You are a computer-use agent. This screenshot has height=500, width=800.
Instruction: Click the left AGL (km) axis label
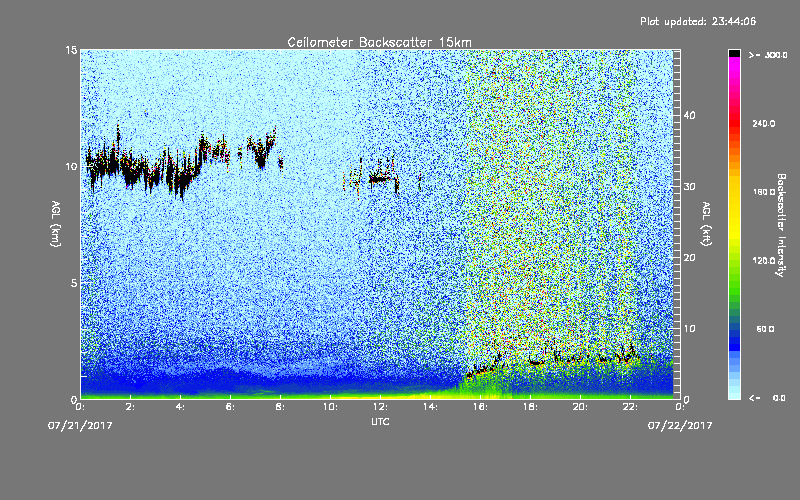(x=56, y=223)
